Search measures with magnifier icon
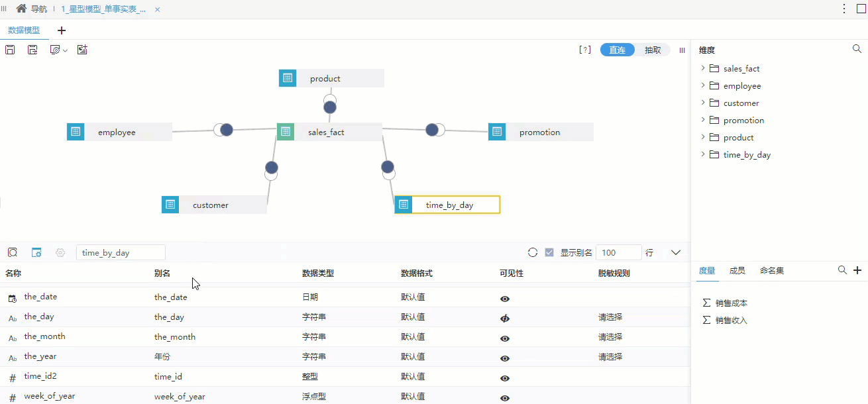Image resolution: width=868 pixels, height=404 pixels. [842, 270]
